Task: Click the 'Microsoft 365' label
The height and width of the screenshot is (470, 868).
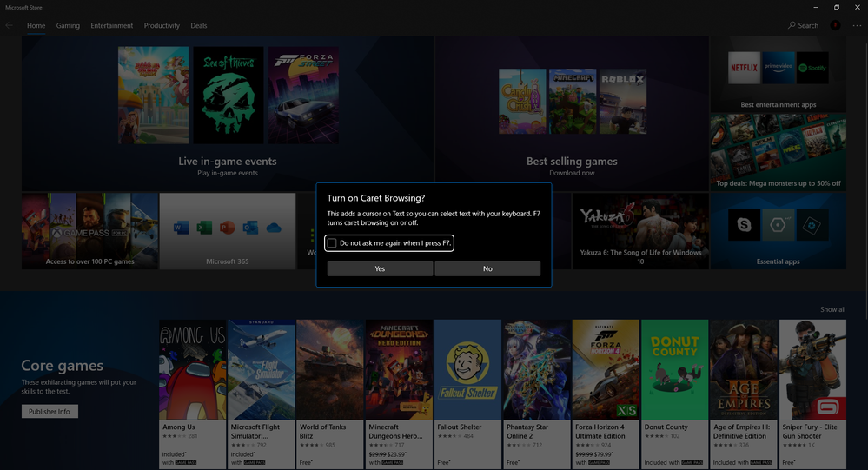Action: point(228,261)
